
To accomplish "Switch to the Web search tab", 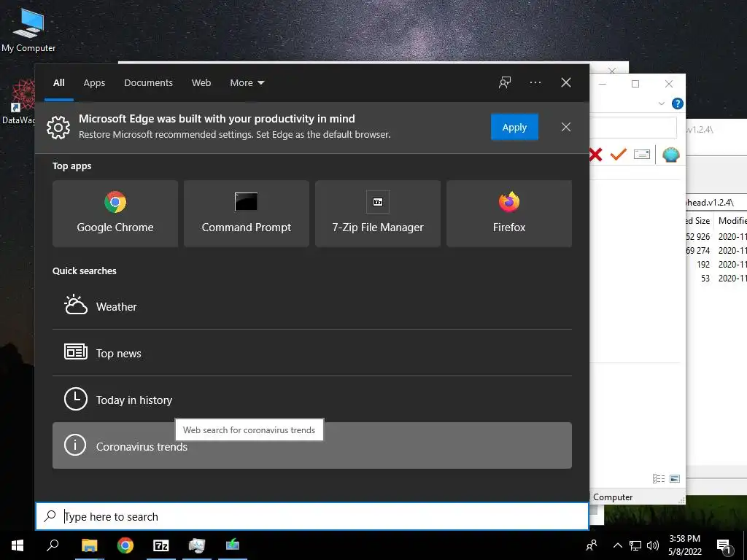I will pos(201,83).
